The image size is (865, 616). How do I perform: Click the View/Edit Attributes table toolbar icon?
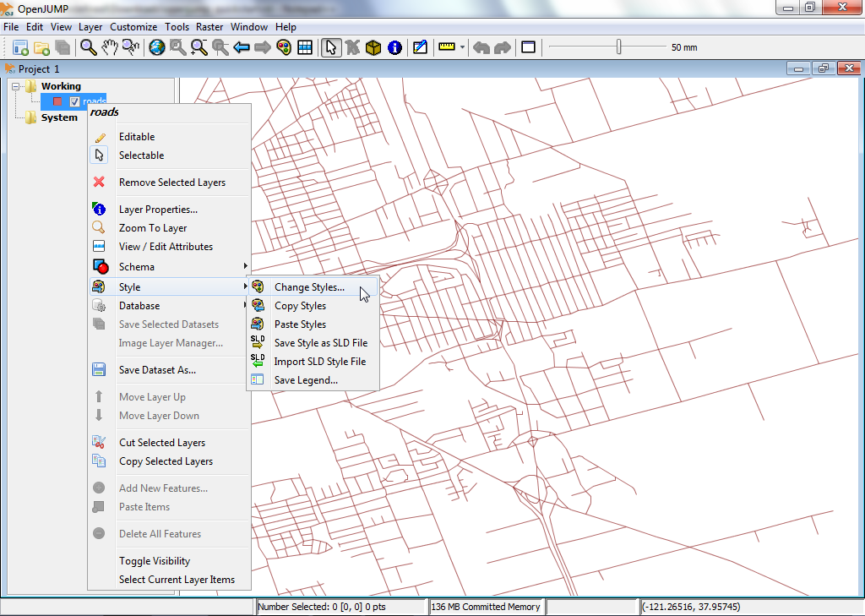[305, 47]
